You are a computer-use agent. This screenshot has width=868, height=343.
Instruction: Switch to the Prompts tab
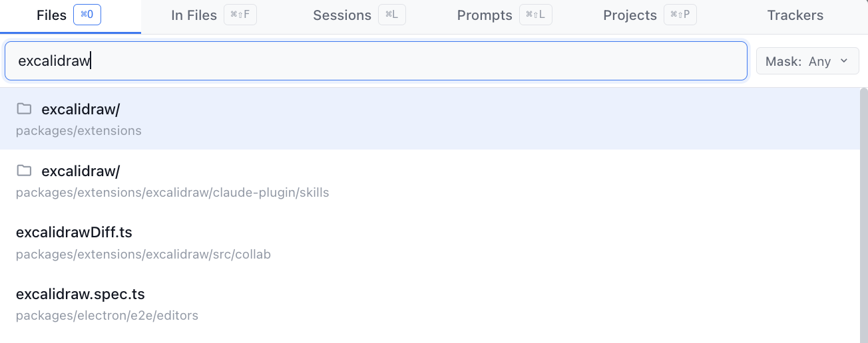(504, 15)
